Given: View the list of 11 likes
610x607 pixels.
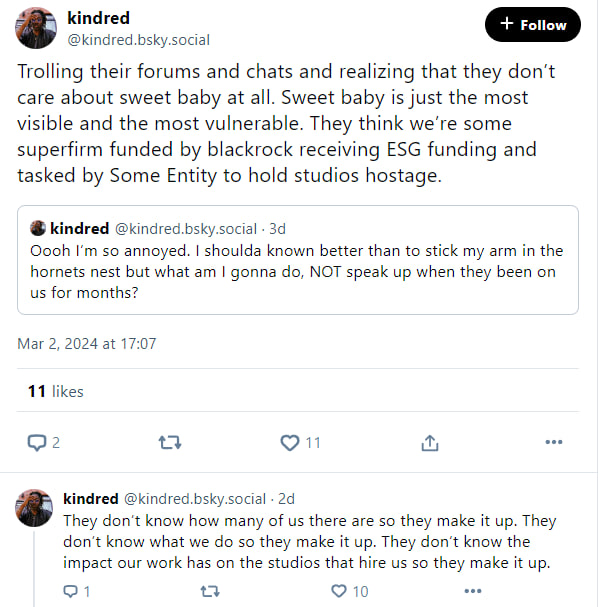Looking at the screenshot, I should (56, 391).
